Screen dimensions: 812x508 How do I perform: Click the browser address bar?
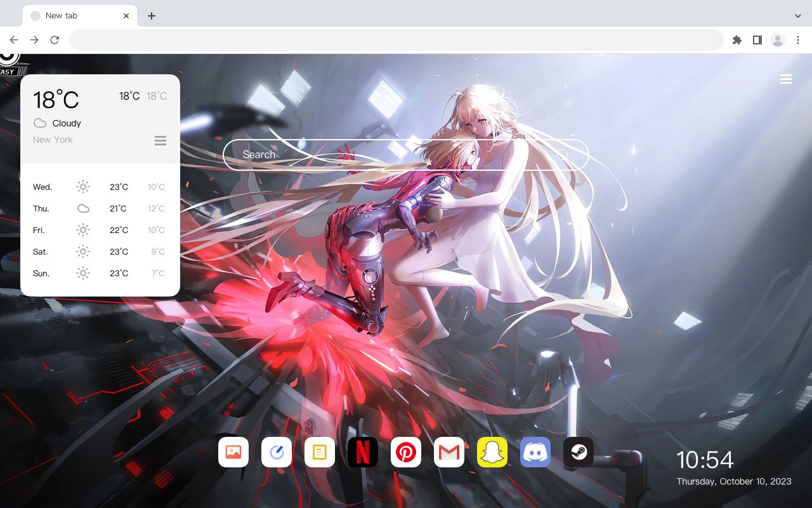coord(396,40)
